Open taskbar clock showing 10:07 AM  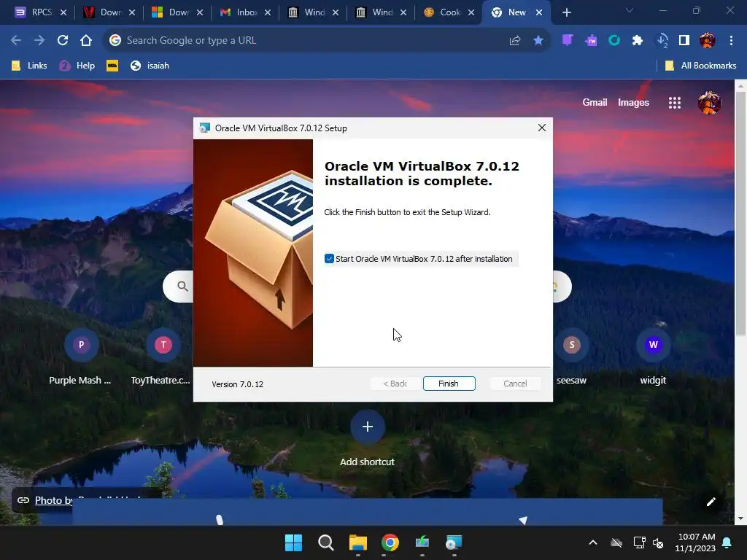695,542
